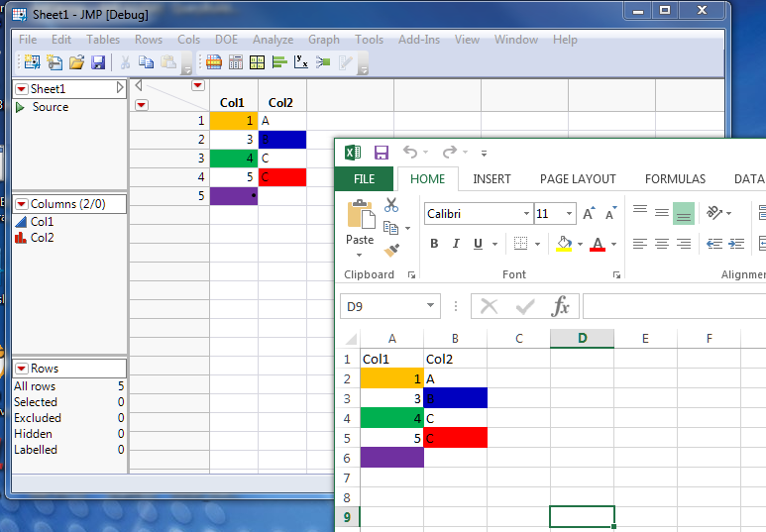This screenshot has width=766, height=532.
Task: Click the Excel Copy icon
Action: pyautogui.click(x=390, y=228)
